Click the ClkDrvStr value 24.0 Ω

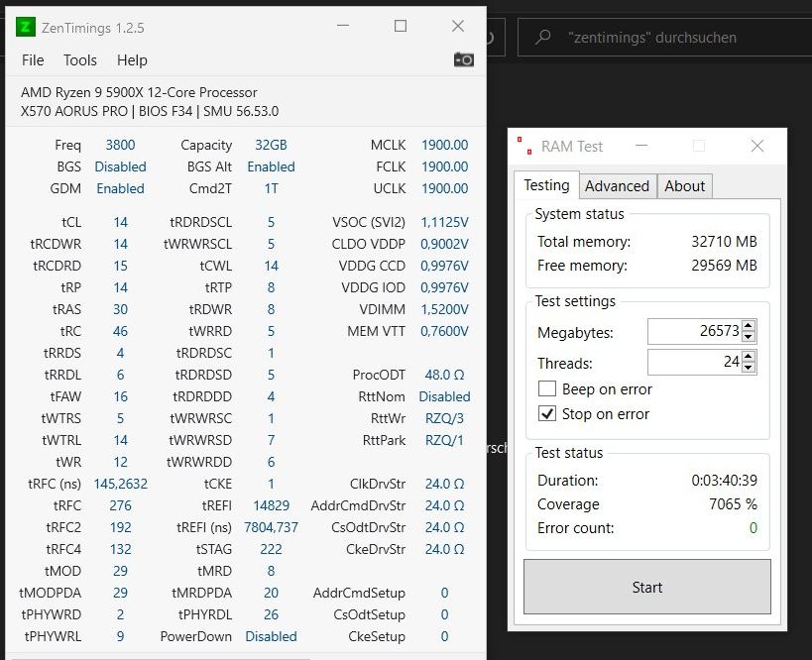point(444,484)
